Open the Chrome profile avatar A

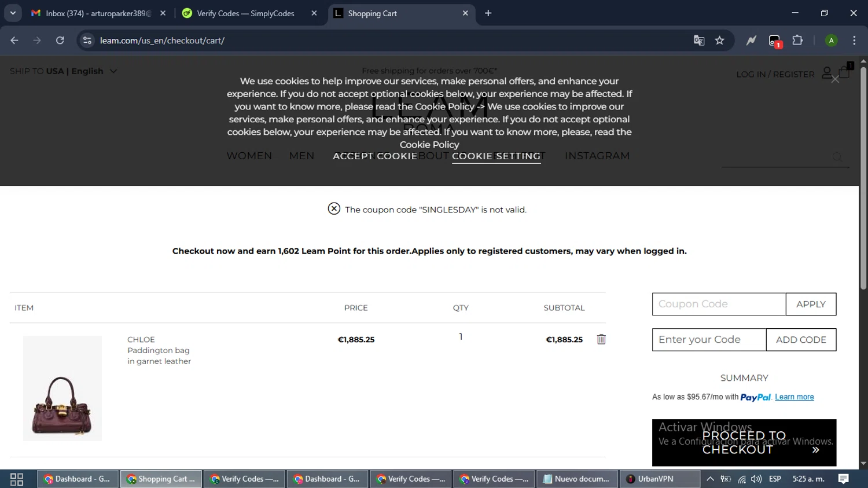(831, 41)
